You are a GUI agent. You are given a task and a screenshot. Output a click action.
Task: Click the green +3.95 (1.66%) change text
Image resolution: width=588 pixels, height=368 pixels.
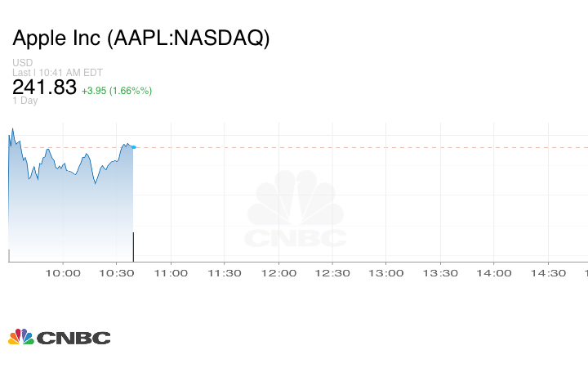click(x=117, y=90)
